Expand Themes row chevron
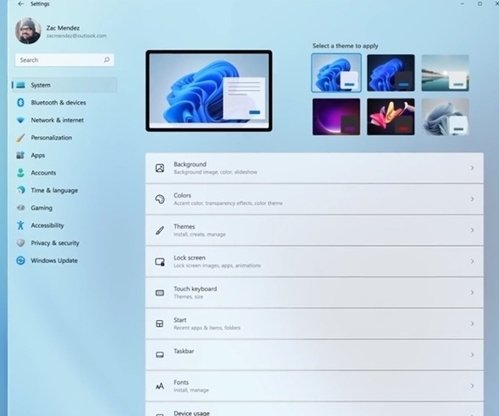The width and height of the screenshot is (499, 416). coord(472,230)
